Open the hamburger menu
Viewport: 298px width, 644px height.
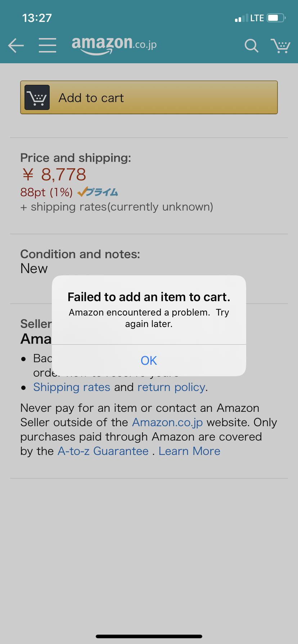pos(48,45)
